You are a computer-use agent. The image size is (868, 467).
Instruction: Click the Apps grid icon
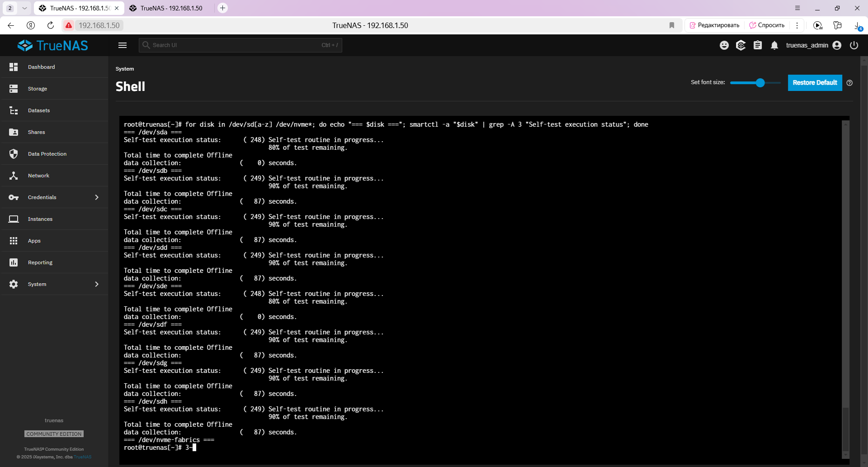(14, 241)
